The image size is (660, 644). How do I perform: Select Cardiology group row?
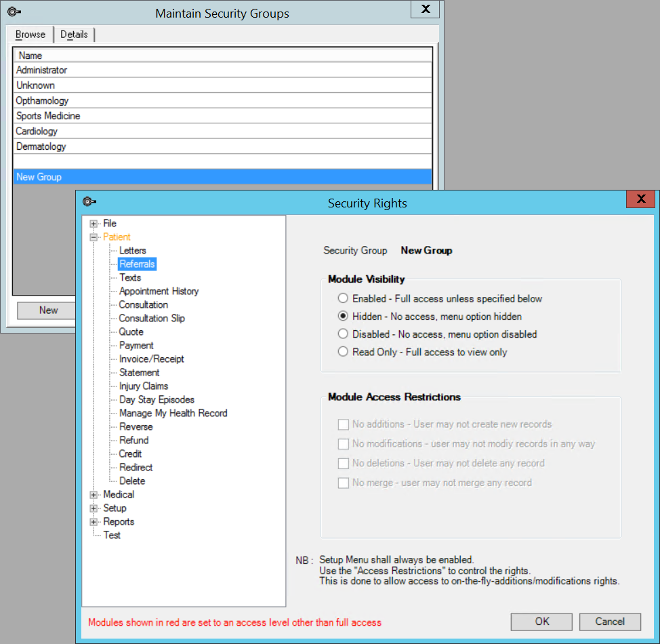[x=223, y=131]
